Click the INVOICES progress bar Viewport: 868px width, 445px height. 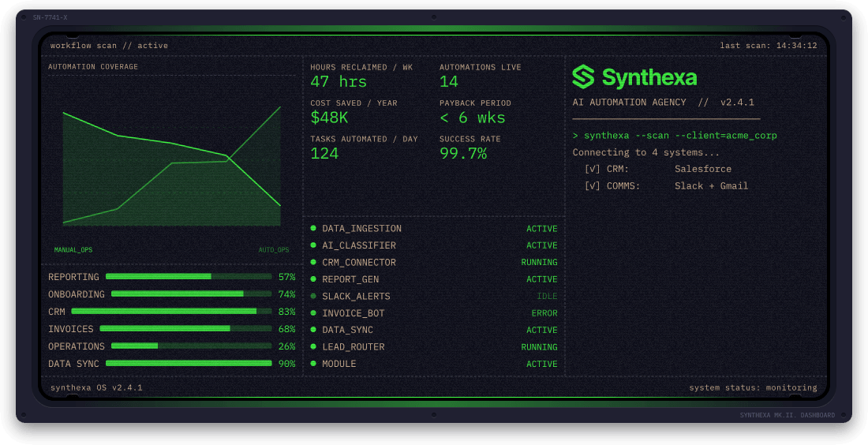pyautogui.click(x=186, y=329)
